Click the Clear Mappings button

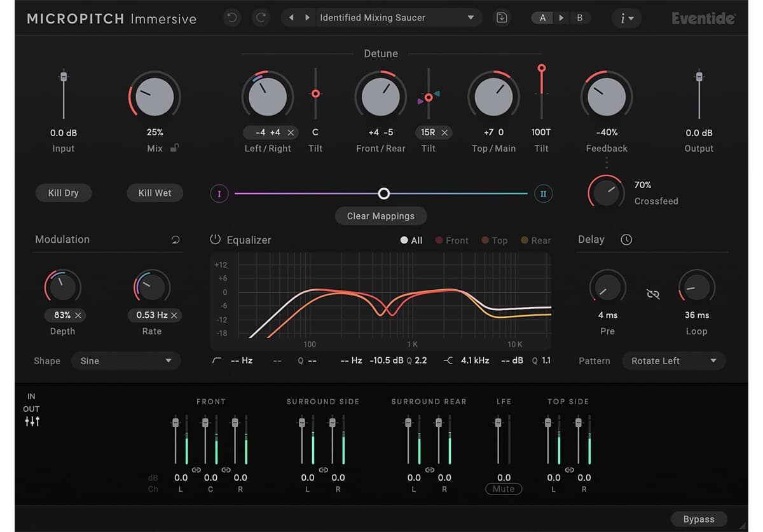[x=380, y=216]
